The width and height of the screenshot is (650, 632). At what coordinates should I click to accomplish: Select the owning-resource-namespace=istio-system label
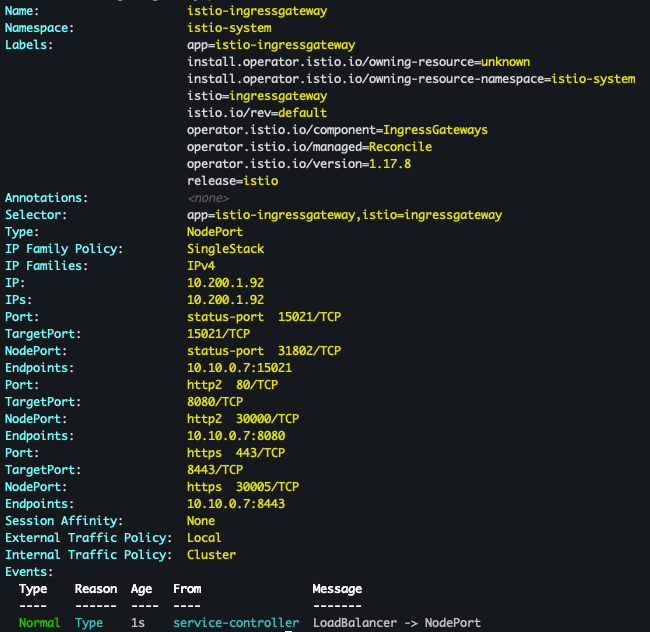coord(411,79)
